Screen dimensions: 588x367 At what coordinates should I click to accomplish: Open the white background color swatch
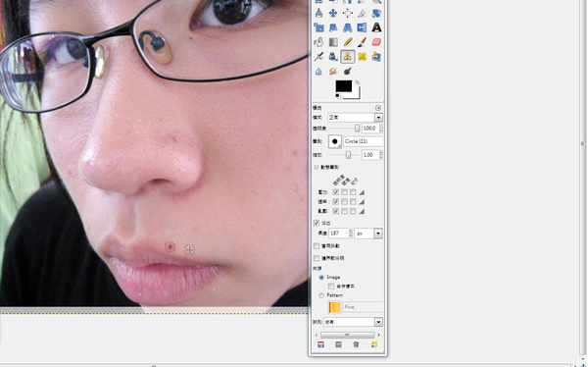click(x=356, y=94)
